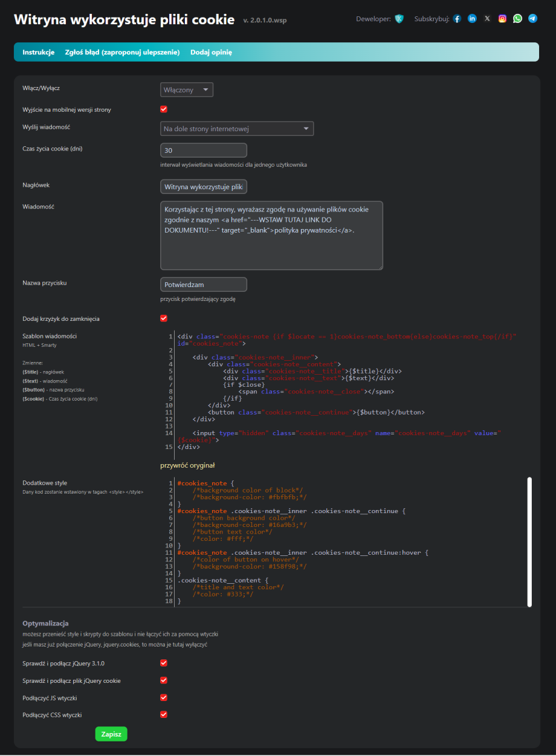This screenshot has width=556, height=756.
Task: Select 'Zgłoś błąd (zaproponuj ulepszenie)' menu item
Action: click(122, 53)
